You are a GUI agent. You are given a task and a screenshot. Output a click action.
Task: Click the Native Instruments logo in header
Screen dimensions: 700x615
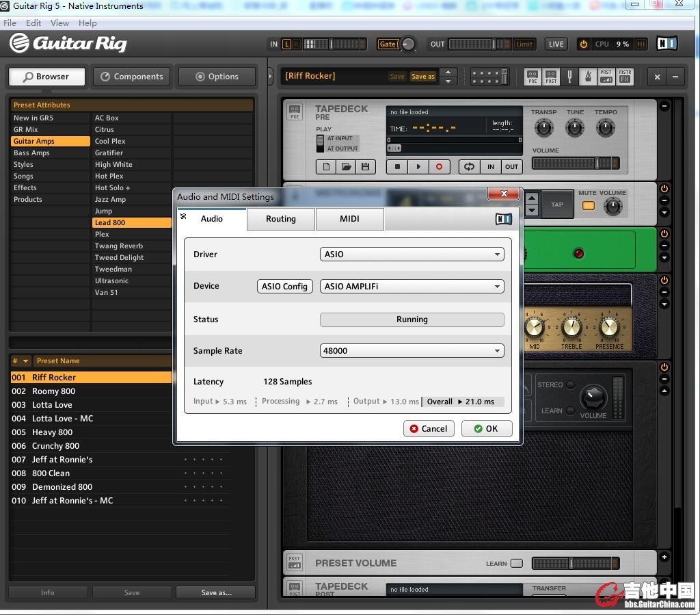click(x=667, y=43)
